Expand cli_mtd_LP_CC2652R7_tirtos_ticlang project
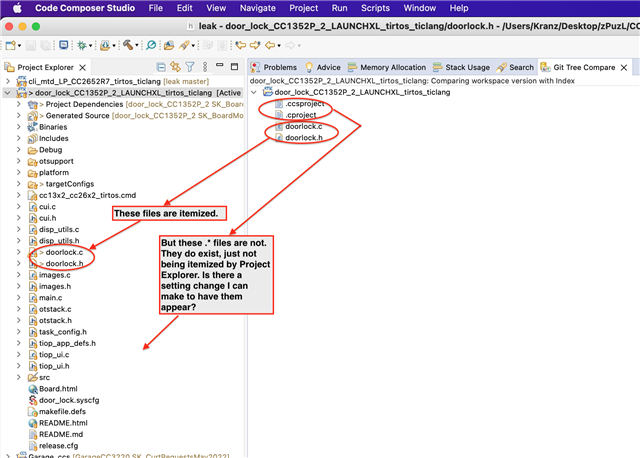This screenshot has width=640, height=458. point(7,81)
